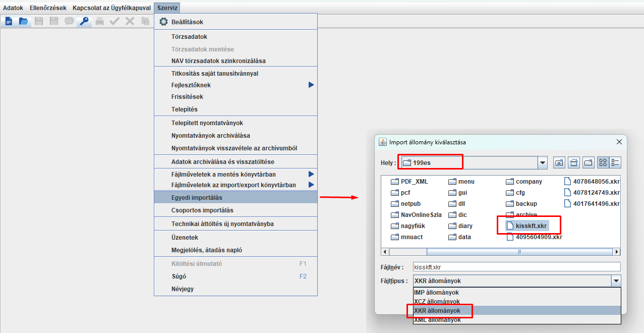Viewport: 644px width, 333px height.
Task: Switch file dialog to Details view
Action: pos(615,162)
